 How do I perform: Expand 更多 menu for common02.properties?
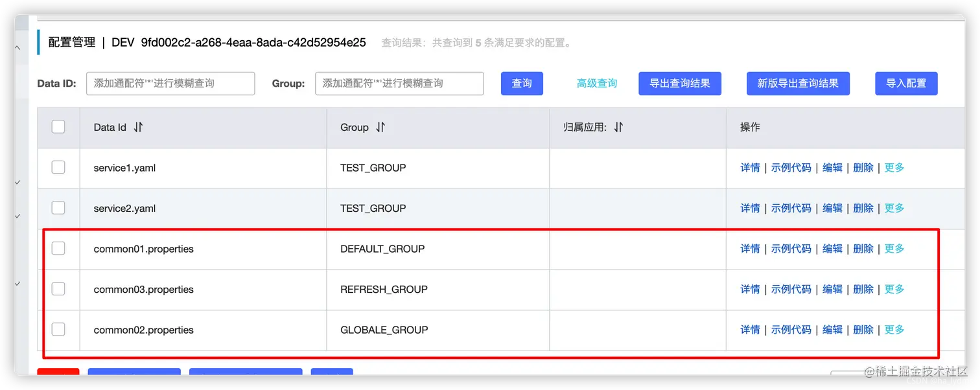point(894,330)
